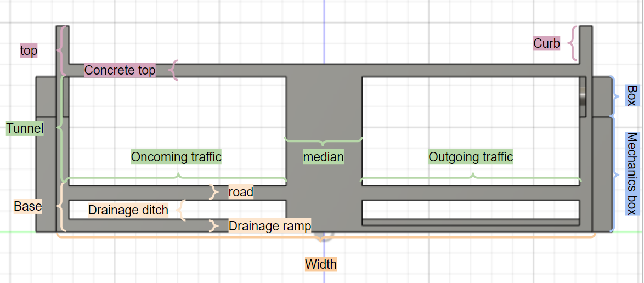Select the 'Tunnel' label

25,129
